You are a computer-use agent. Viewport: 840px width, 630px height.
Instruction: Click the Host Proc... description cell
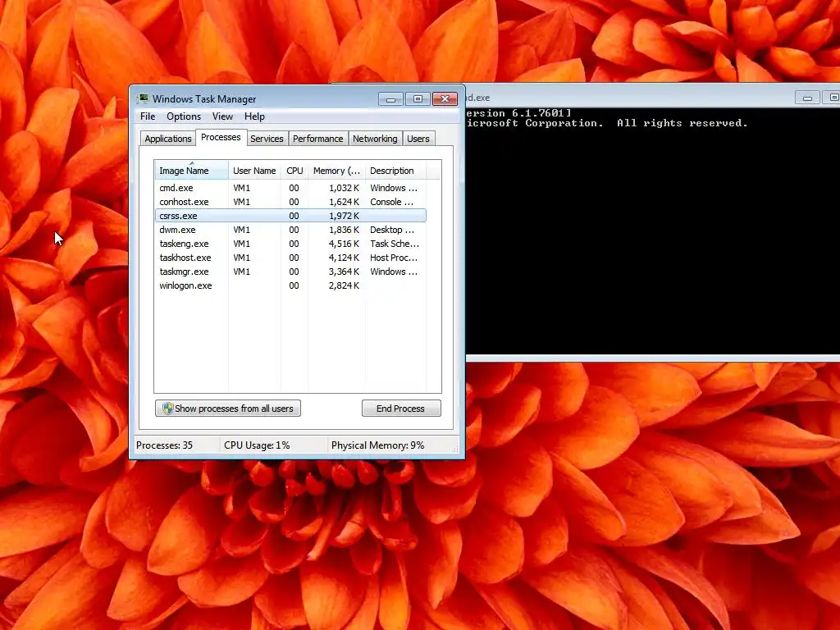point(394,258)
